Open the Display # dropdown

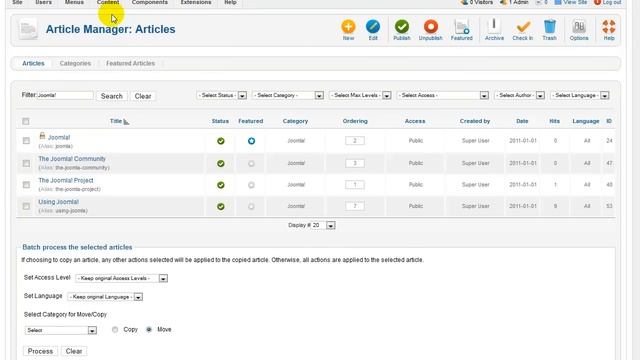tap(323, 225)
